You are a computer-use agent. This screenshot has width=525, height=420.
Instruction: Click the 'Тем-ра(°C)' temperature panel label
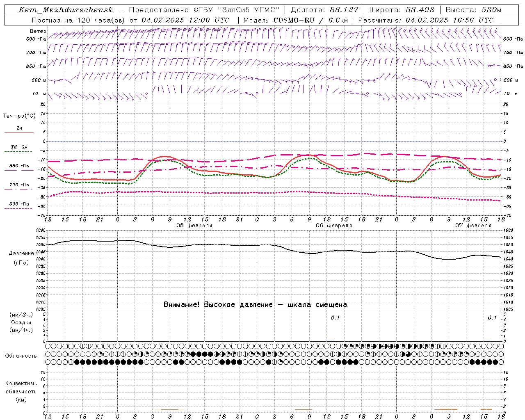[19, 116]
